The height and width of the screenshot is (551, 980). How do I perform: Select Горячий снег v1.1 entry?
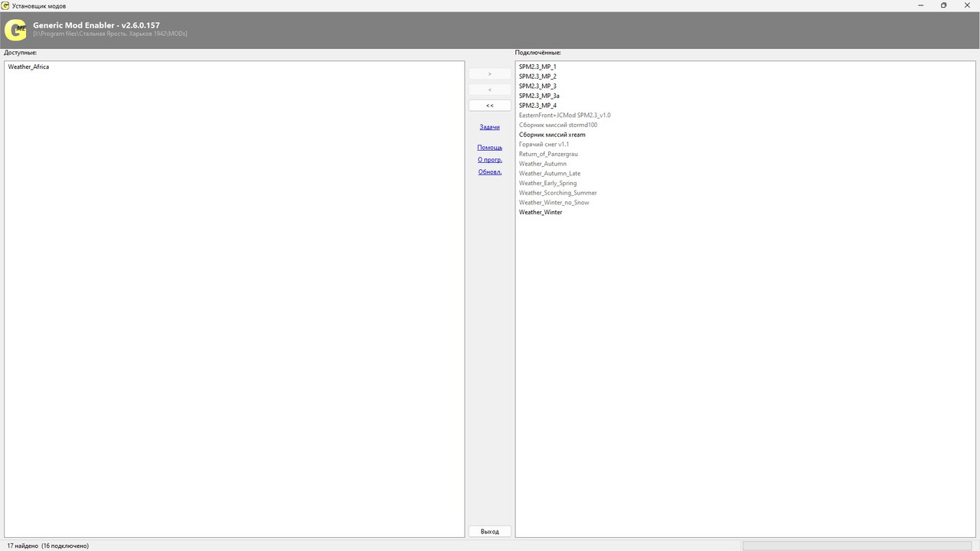(544, 145)
